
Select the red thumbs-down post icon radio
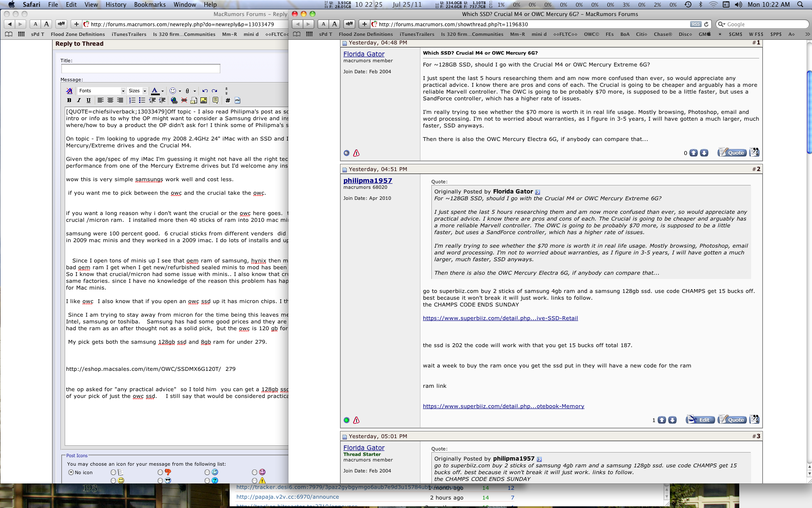click(x=160, y=472)
